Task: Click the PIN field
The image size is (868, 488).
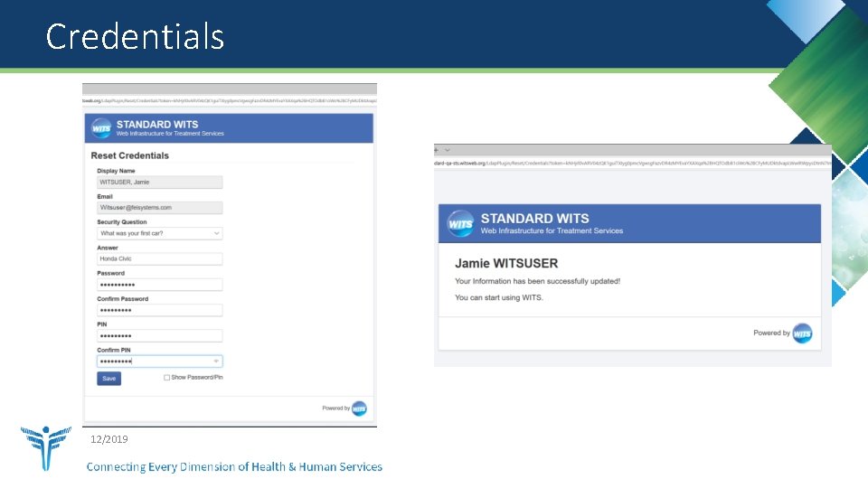Action: [x=159, y=336]
